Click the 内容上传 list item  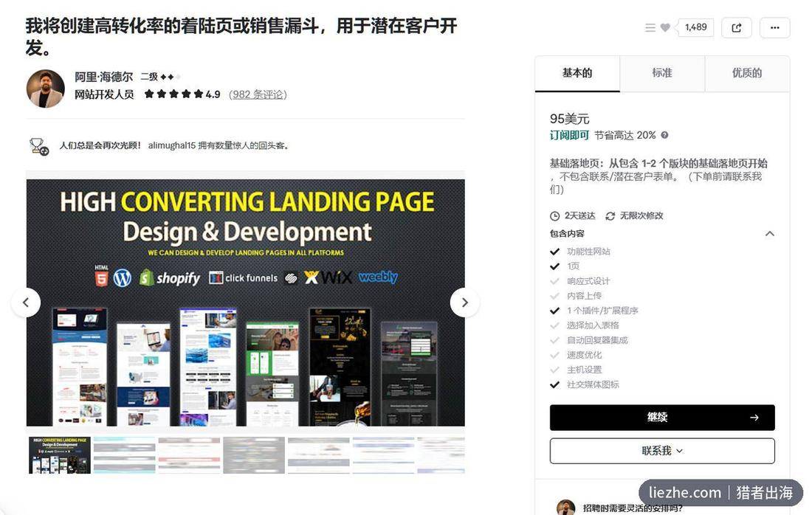click(584, 296)
